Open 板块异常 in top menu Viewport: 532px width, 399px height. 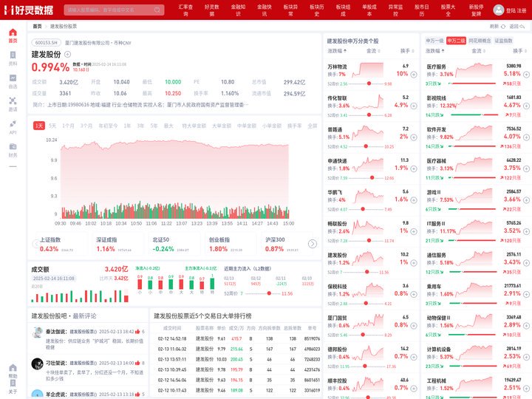291,10
